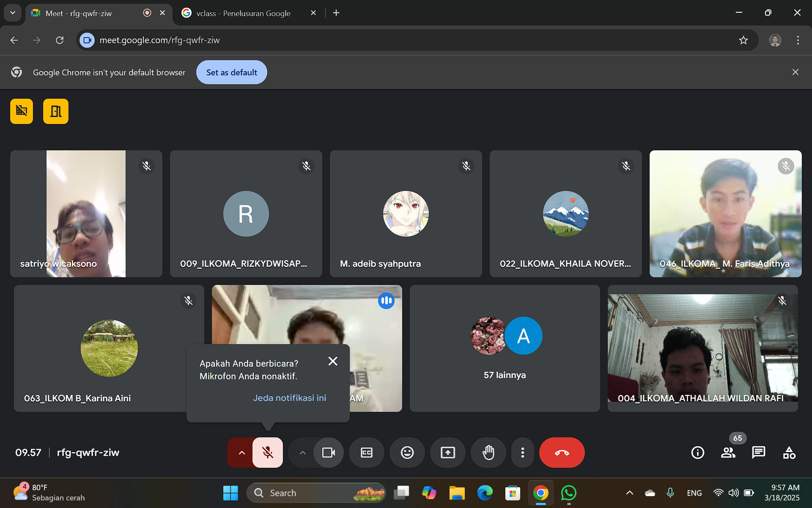Click the raise hand button
This screenshot has width=812, height=508.
tap(488, 453)
